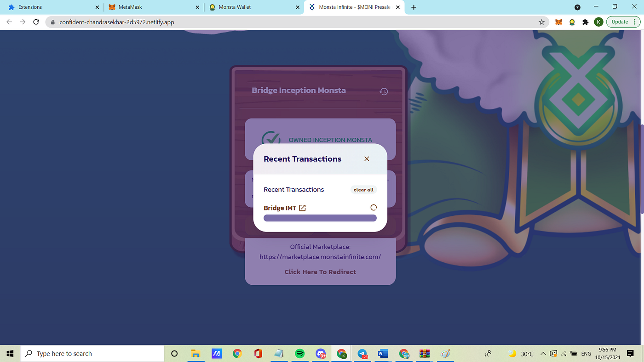Open the Notepad icon on the taskbar
This screenshot has height=362, width=644.
coord(279,354)
